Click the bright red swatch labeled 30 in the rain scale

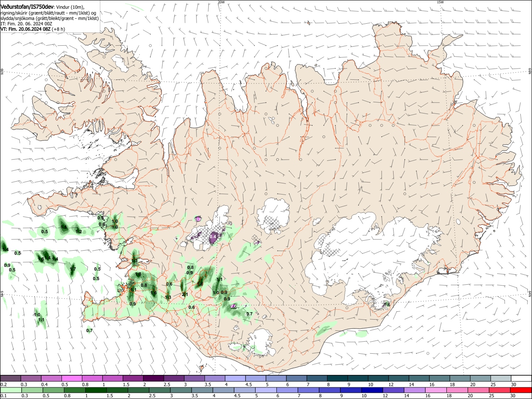point(521,390)
